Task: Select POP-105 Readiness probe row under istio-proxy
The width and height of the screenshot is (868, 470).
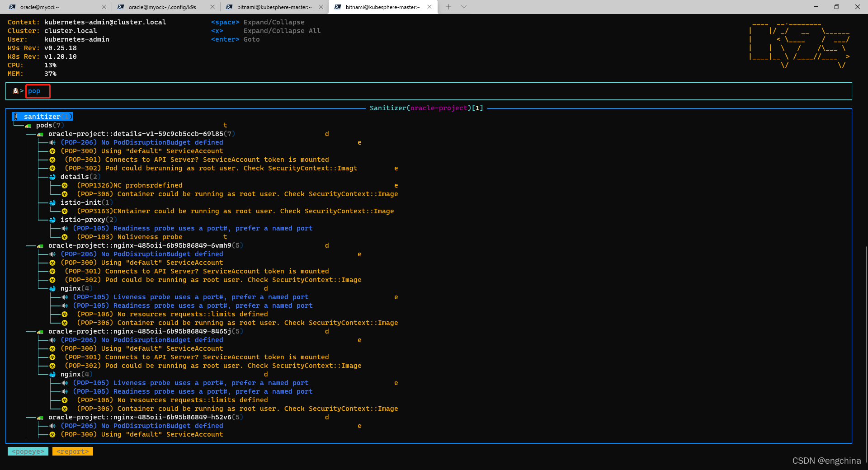Action: coord(193,228)
